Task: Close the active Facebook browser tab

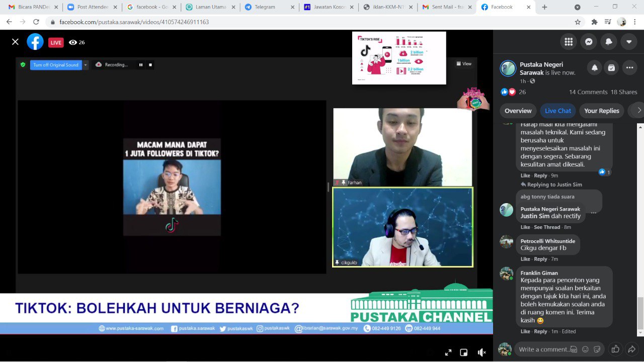Action: (x=528, y=7)
